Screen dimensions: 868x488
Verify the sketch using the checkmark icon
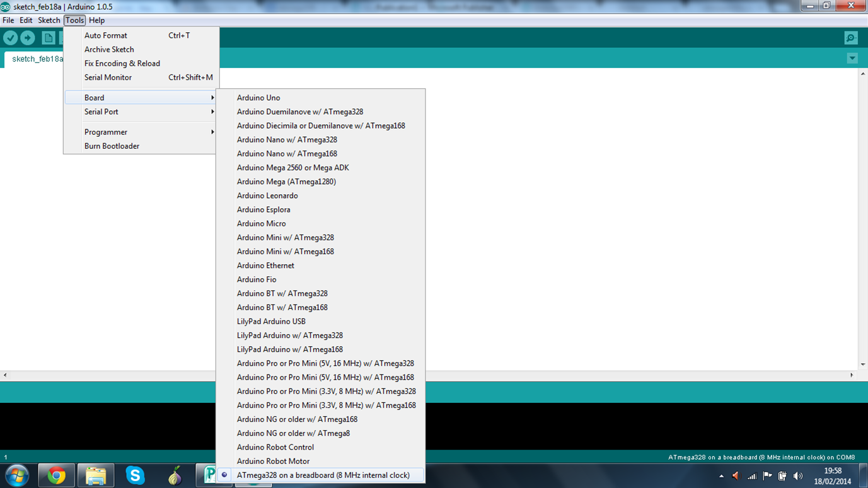point(10,38)
